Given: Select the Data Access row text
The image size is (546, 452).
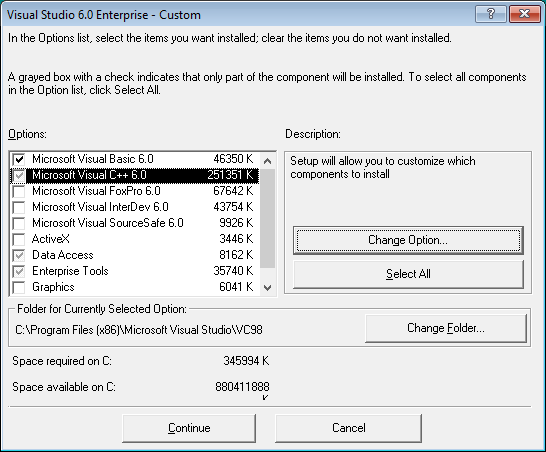Looking at the screenshot, I should coord(63,255).
